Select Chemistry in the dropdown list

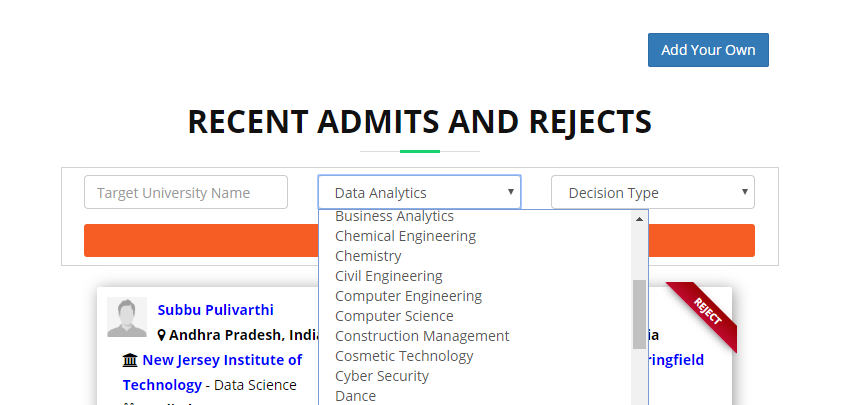[x=368, y=256]
